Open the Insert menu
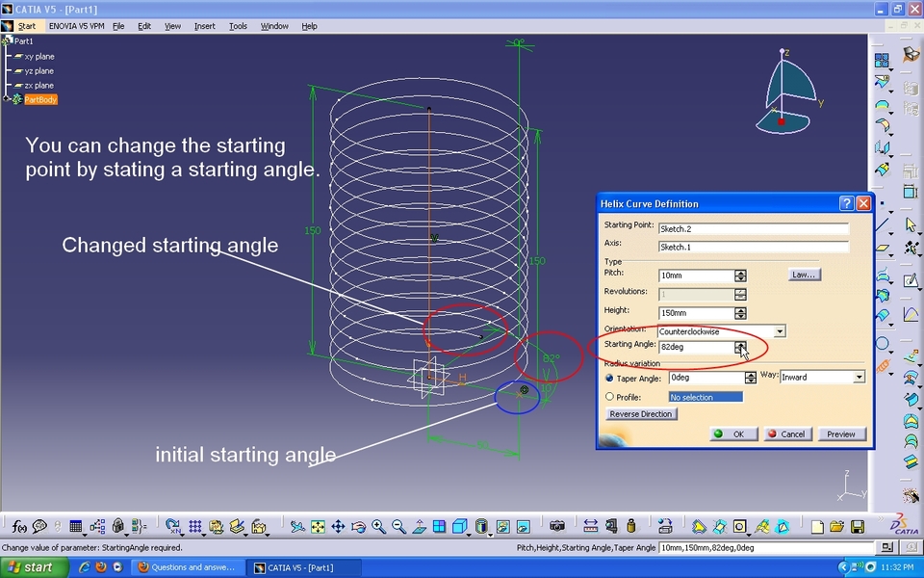This screenshot has height=578, width=924. [205, 26]
